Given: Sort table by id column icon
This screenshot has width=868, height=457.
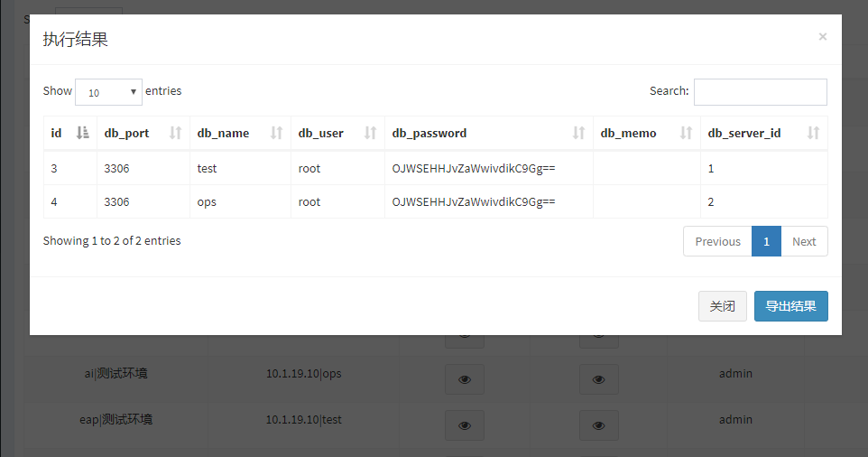Looking at the screenshot, I should point(82,133).
